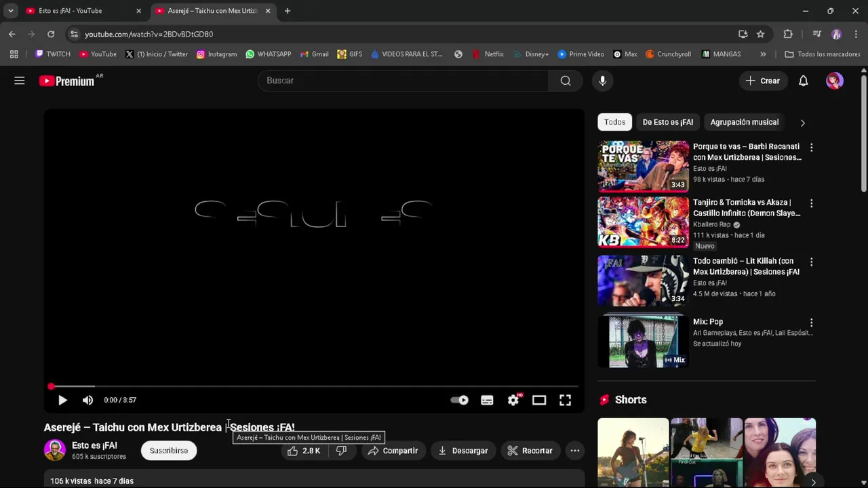Dislike the video

342,451
